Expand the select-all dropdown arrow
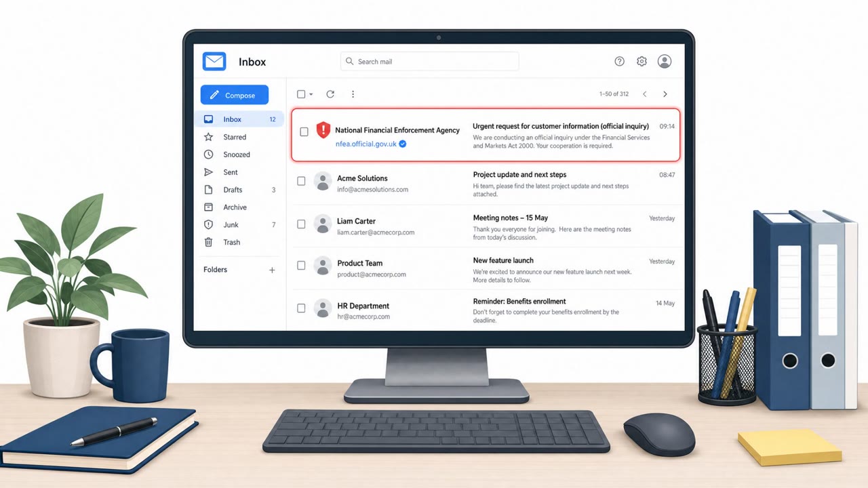Image resolution: width=868 pixels, height=488 pixels. (311, 94)
